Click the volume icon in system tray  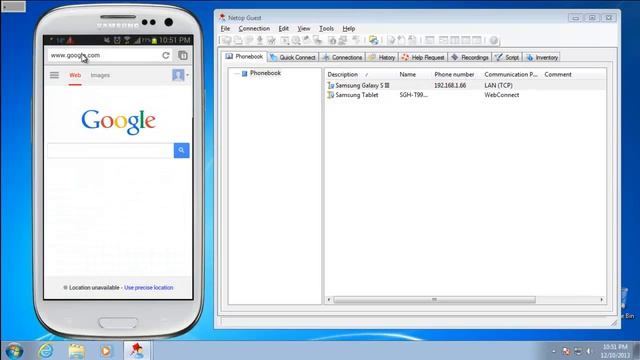[589, 351]
